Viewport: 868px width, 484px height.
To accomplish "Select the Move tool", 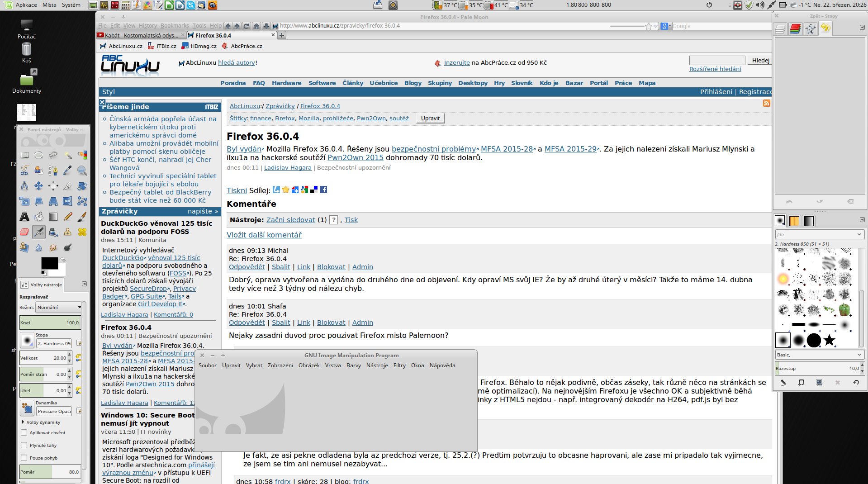I will tap(39, 186).
